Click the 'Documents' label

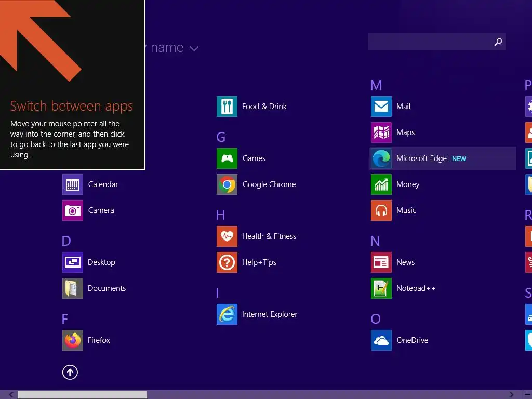pos(107,288)
